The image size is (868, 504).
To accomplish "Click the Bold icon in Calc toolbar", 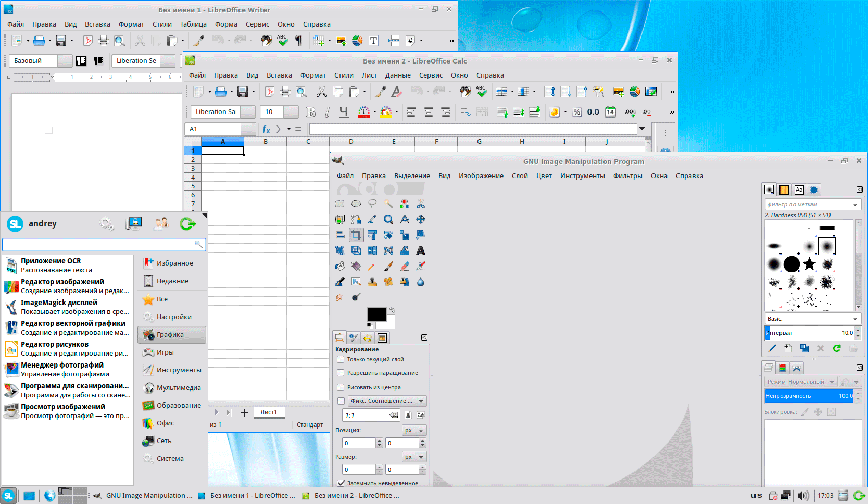I will click(x=311, y=112).
